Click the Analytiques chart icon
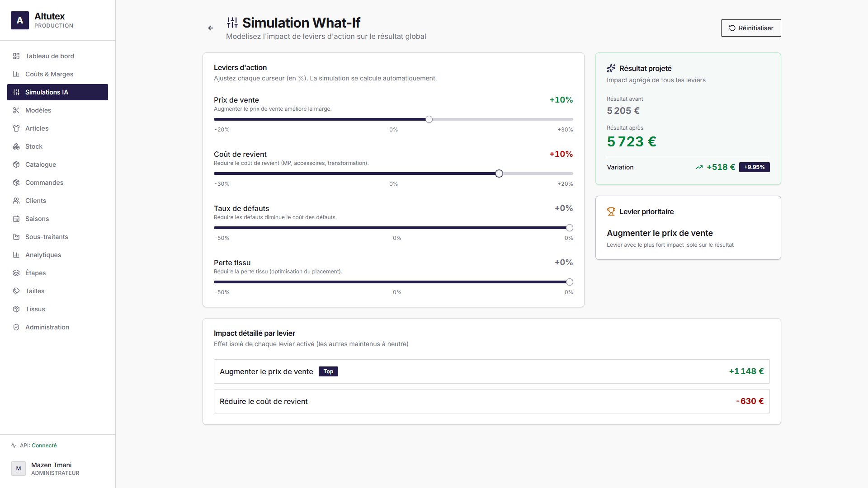Image resolution: width=868 pixels, height=488 pixels. point(16,255)
